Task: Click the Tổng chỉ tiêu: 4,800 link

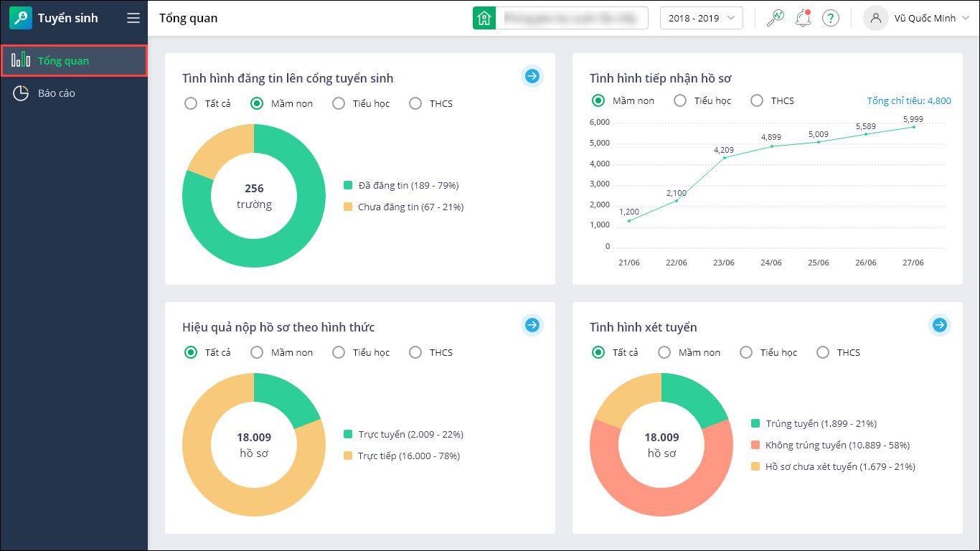Action: tap(908, 100)
